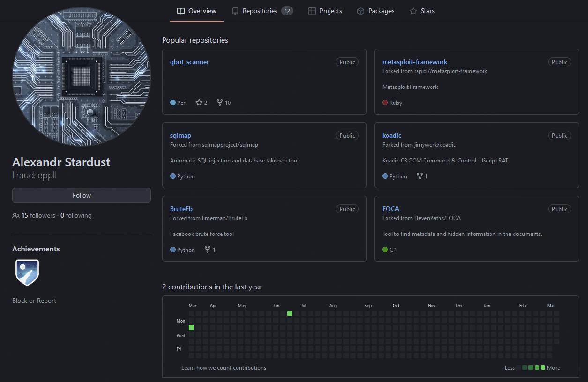Click the Python language dot on sqlmap
Viewport: 588px width, 382px height.
(x=173, y=176)
